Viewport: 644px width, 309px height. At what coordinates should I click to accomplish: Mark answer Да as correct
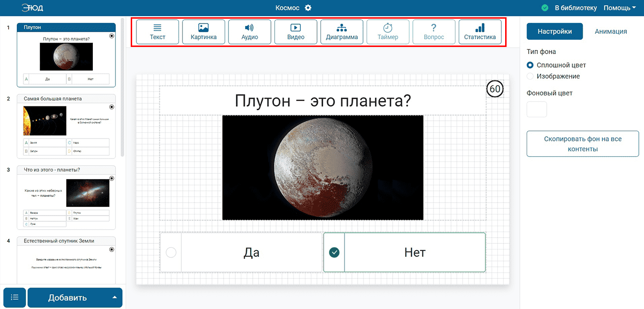[171, 252]
